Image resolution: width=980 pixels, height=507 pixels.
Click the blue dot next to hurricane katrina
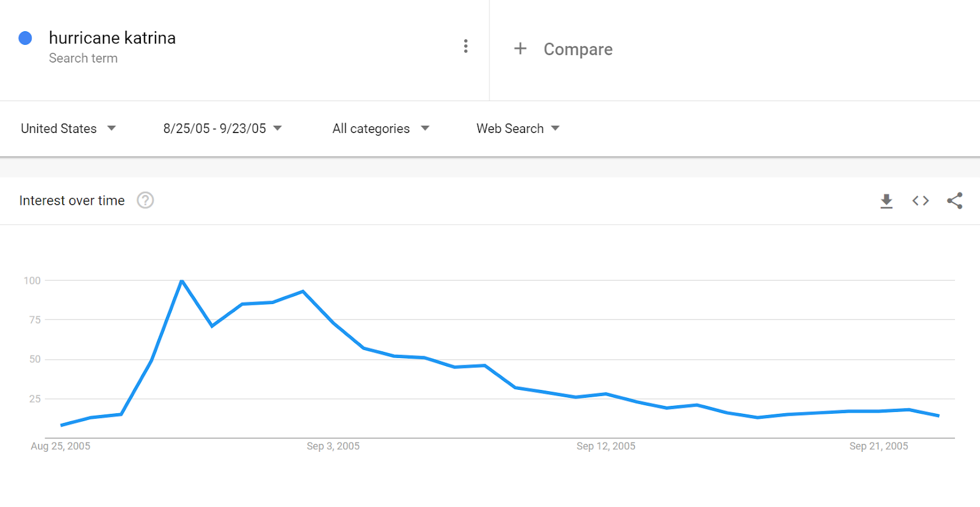pos(25,38)
